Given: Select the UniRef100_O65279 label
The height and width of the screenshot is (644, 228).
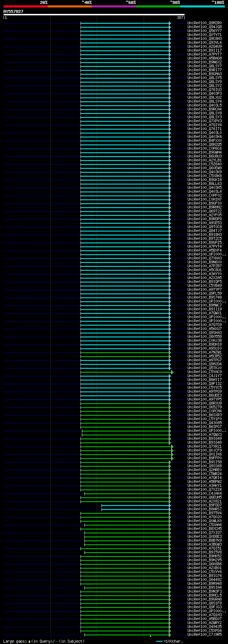Looking at the screenshot, I should 204,407.
